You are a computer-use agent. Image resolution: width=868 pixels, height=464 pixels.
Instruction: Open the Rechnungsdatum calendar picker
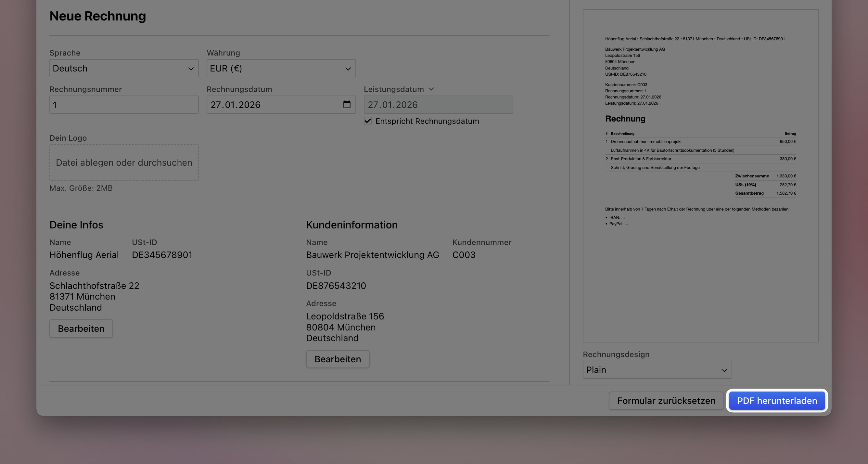click(x=347, y=104)
